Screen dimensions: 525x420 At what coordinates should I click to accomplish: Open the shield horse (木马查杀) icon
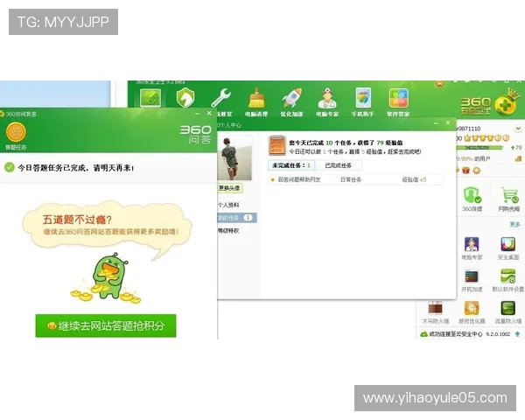coord(185,98)
